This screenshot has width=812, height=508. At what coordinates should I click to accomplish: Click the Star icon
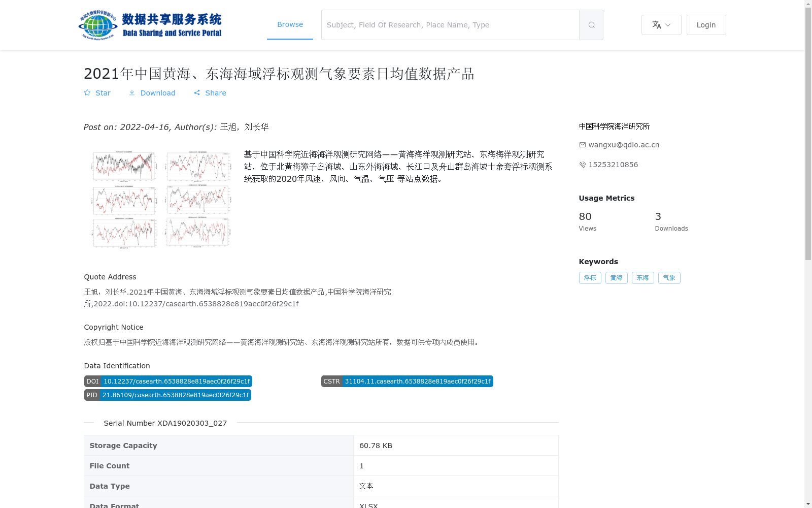[87, 93]
